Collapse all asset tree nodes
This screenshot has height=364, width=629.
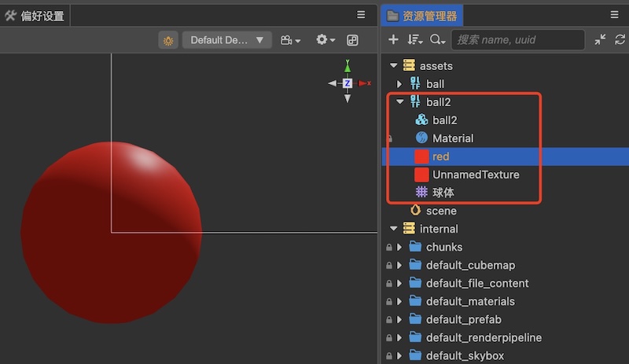600,39
